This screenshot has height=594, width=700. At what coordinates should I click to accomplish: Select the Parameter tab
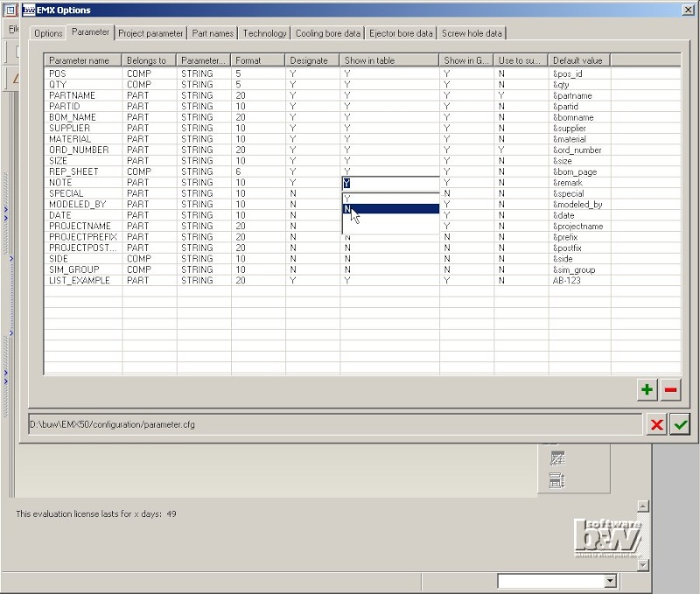click(x=90, y=32)
